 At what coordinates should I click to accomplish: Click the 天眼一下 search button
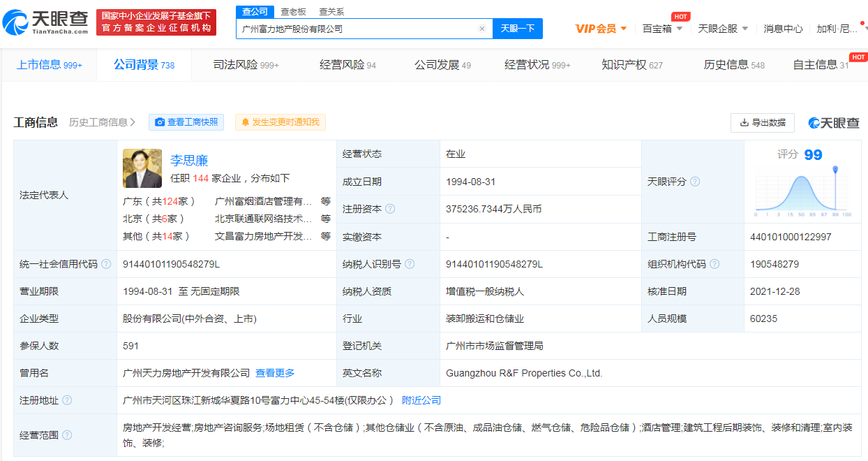(518, 29)
